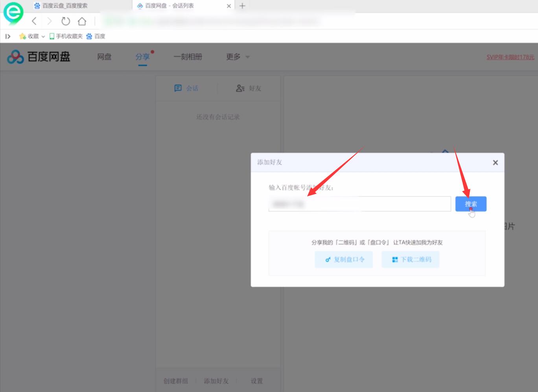The width and height of the screenshot is (538, 392).
Task: Click 添加好友 at panel bottom
Action: coord(216,381)
